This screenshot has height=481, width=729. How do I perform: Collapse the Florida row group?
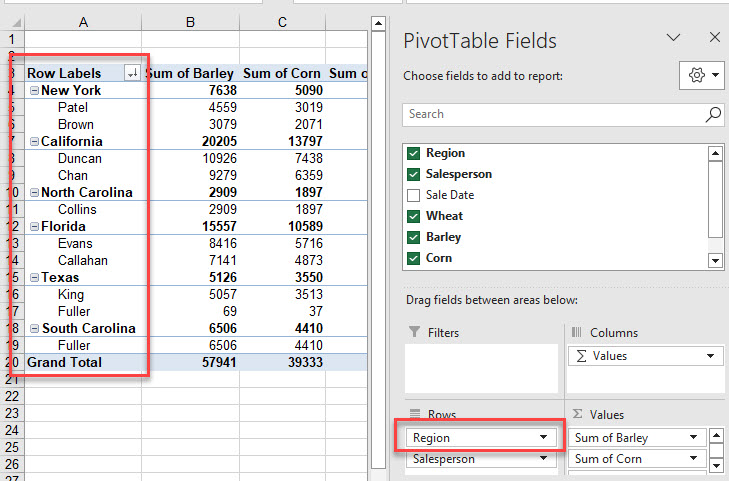[35, 227]
